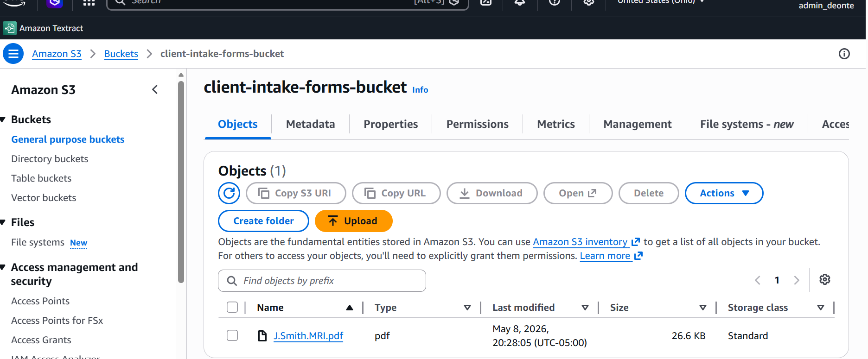Open the J.Smith.MRI.pdf object link
The width and height of the screenshot is (868, 359).
pyautogui.click(x=308, y=336)
